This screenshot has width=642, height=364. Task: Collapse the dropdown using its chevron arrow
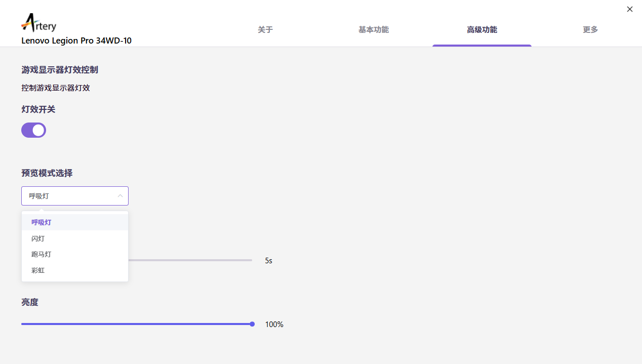tap(120, 196)
